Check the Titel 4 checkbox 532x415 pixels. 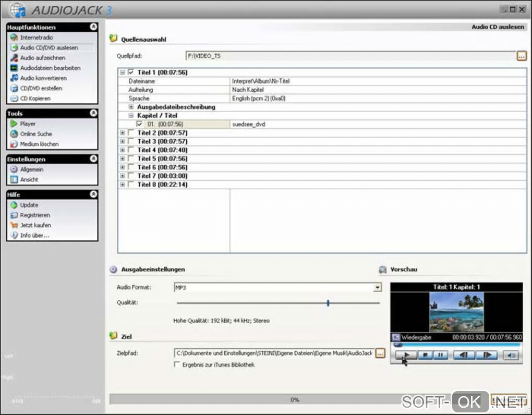(131, 150)
